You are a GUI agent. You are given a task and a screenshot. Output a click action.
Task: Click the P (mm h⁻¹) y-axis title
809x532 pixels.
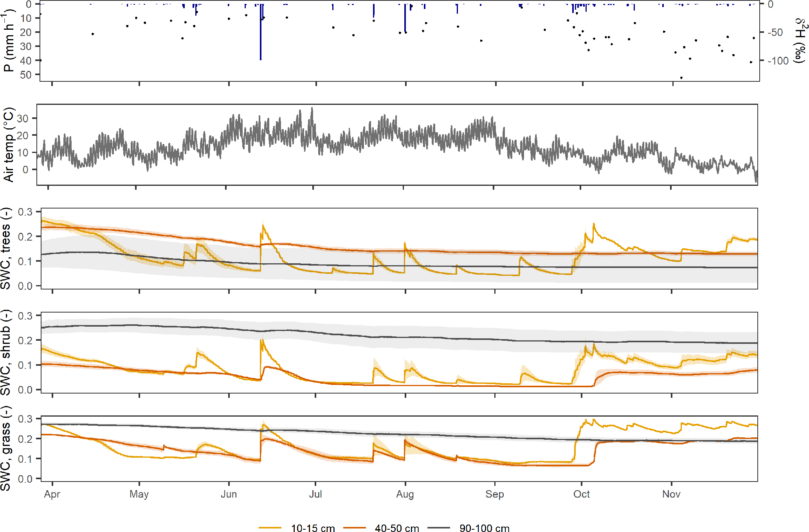(x=9, y=41)
